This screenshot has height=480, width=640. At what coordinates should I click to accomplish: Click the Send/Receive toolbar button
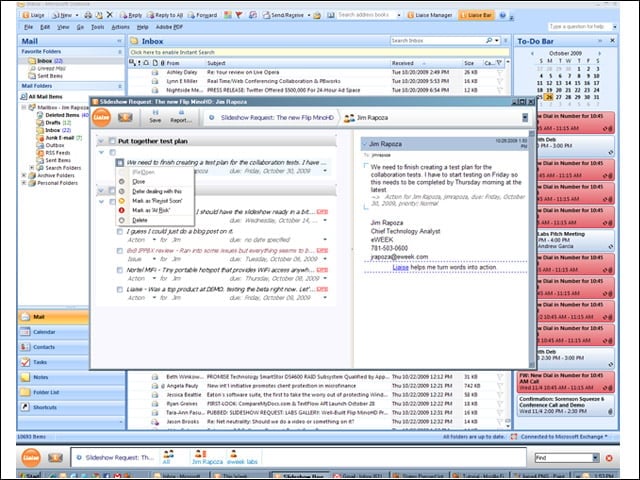(x=283, y=15)
